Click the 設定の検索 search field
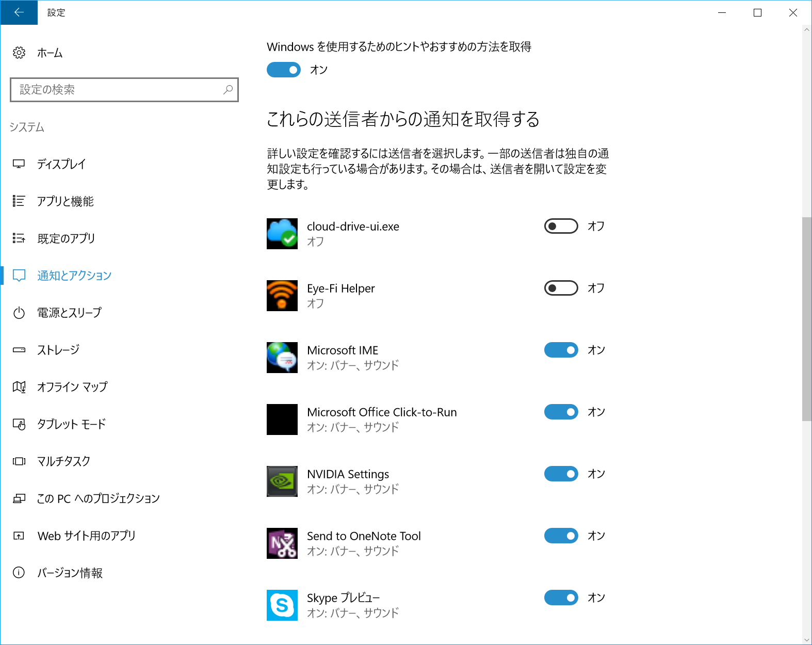The image size is (812, 645). tap(124, 90)
